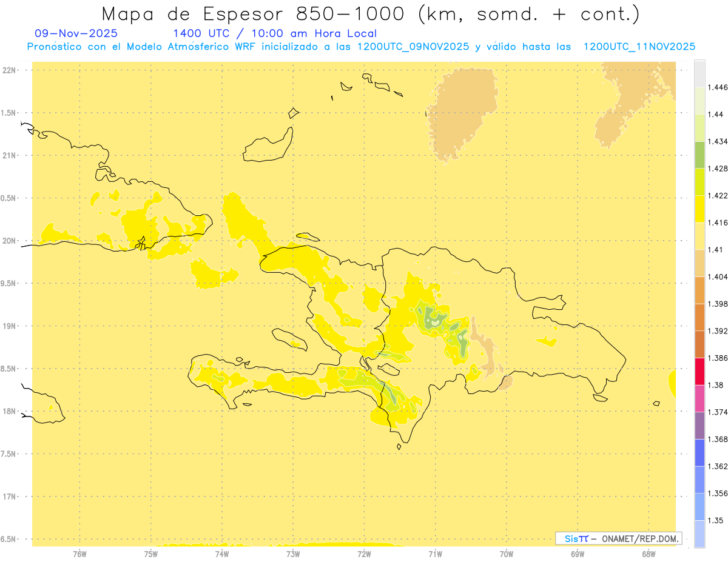
Task: Select the date label '09-Nov-2025'
Action: point(76,34)
